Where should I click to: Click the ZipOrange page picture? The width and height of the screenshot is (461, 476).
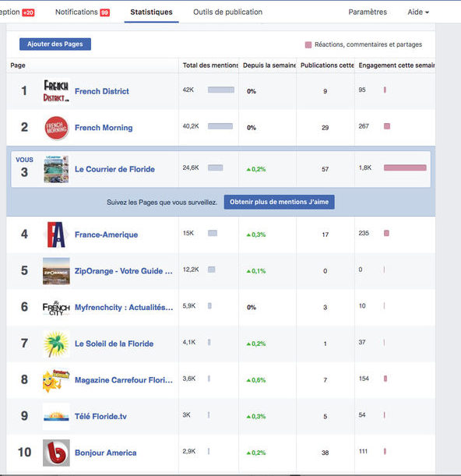(56, 271)
